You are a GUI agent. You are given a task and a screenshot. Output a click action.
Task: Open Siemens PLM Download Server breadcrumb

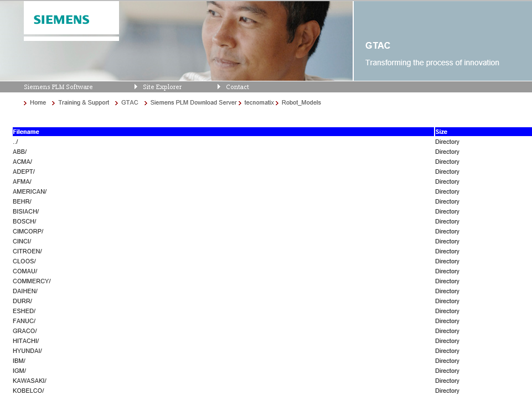[193, 103]
